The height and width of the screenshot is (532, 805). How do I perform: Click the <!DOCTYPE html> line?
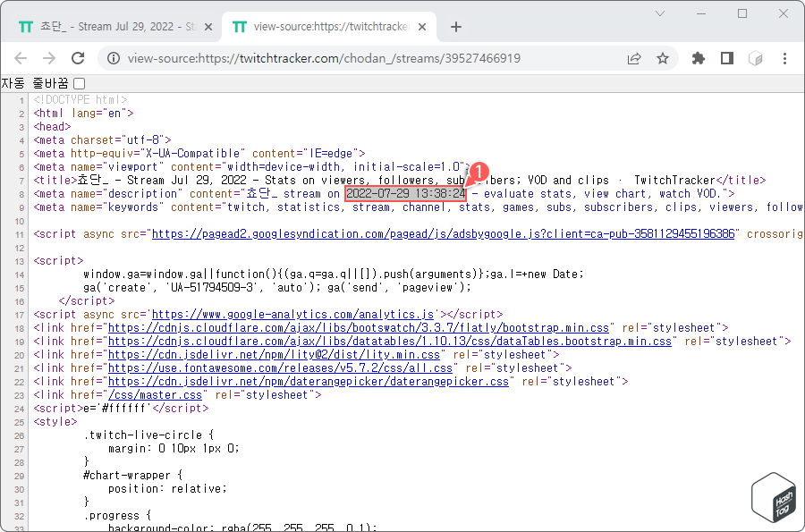point(80,100)
